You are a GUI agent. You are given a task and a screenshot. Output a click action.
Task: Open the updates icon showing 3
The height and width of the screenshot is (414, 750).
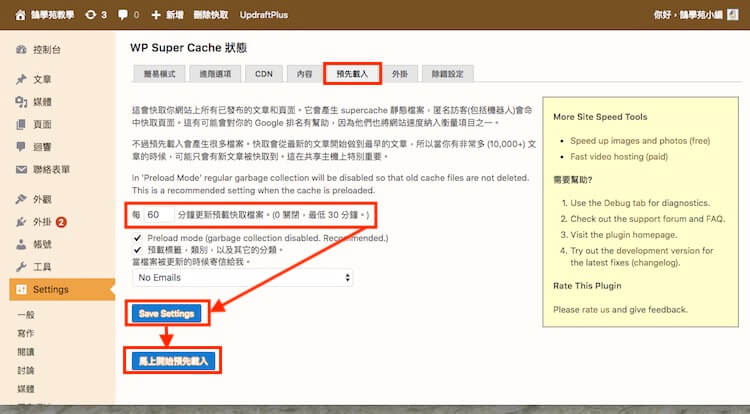pos(94,15)
